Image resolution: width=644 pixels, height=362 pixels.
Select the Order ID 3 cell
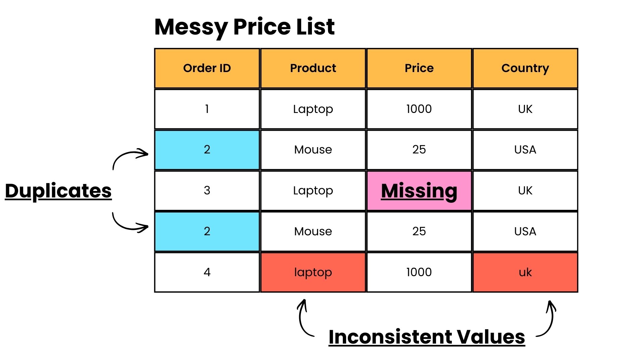(x=207, y=191)
